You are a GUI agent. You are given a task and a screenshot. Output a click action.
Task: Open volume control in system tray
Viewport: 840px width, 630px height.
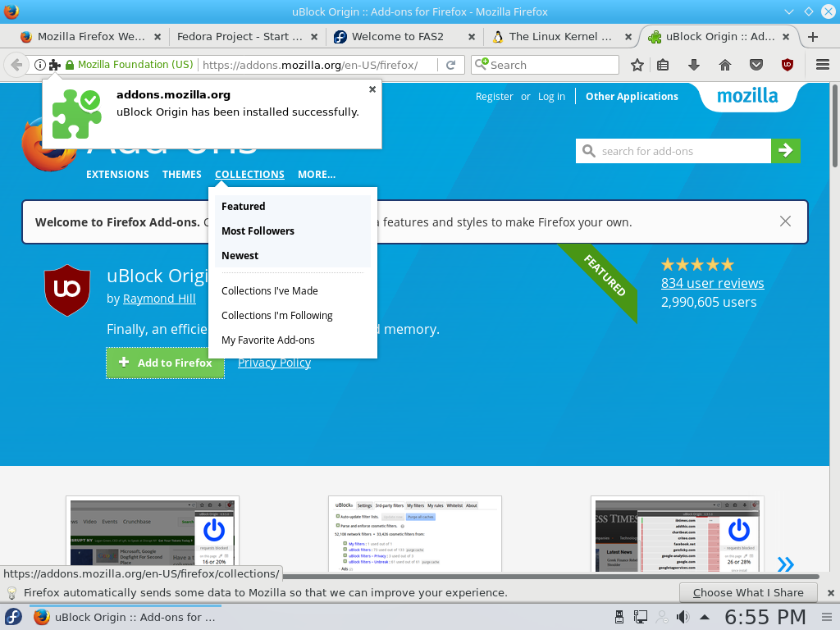pyautogui.click(x=682, y=617)
